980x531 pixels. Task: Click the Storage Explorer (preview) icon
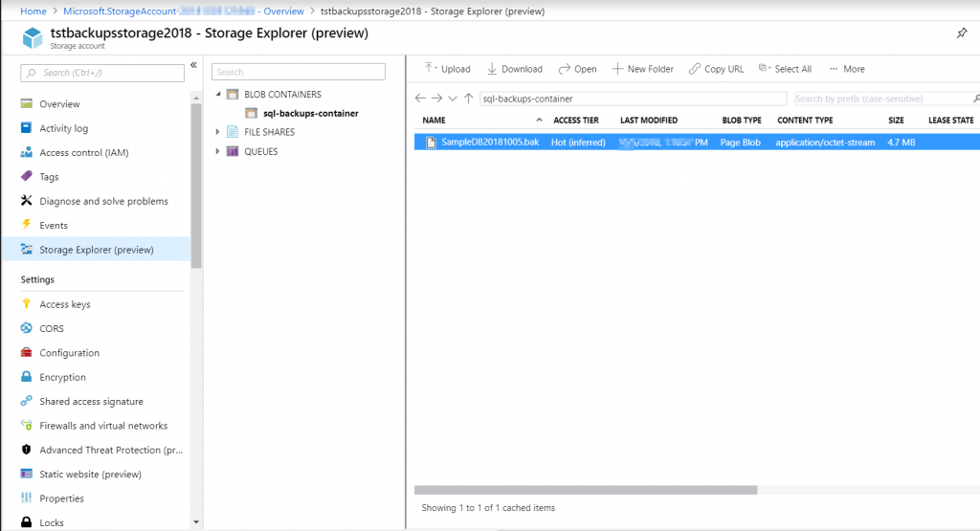click(26, 250)
